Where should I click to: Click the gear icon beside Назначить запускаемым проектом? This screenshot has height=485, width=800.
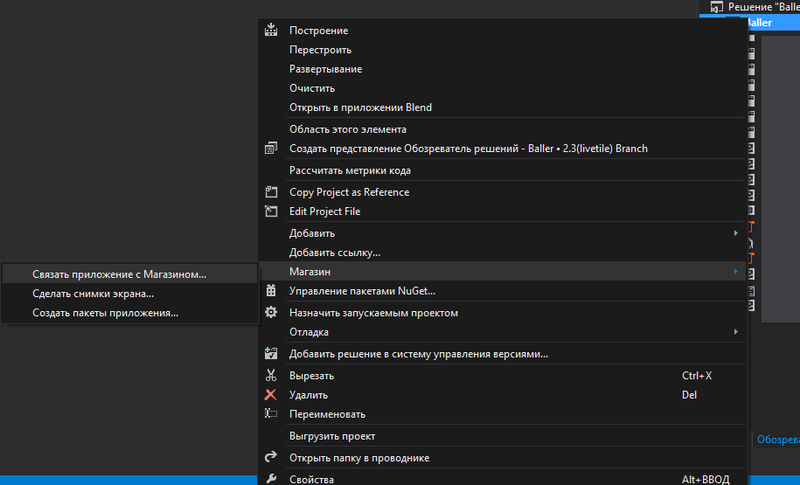pos(271,313)
